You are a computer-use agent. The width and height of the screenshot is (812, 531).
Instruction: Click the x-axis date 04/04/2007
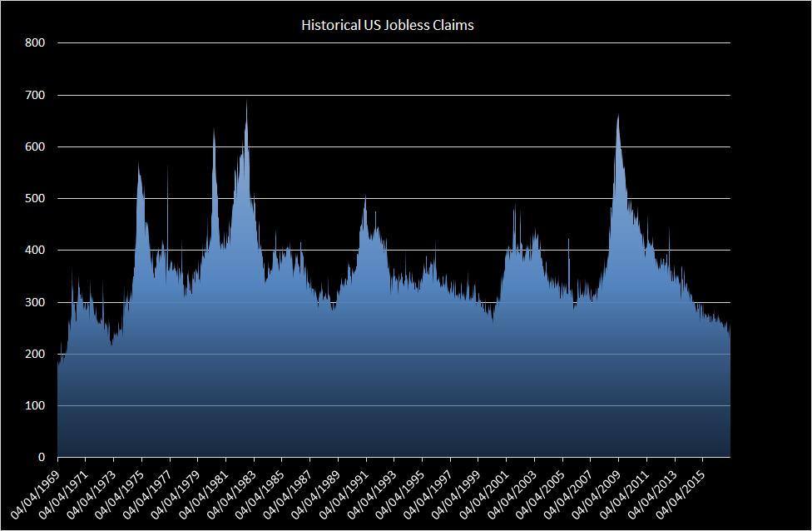click(x=567, y=494)
